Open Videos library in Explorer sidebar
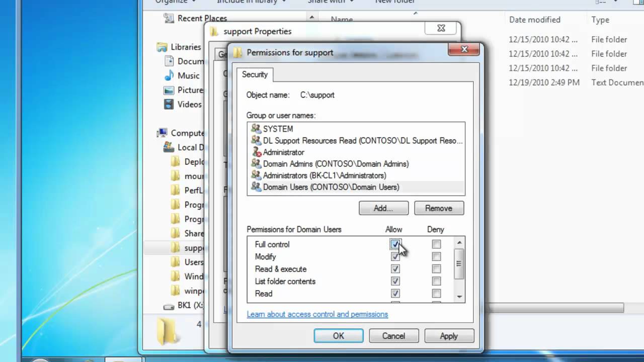Screen dimensions: 644x362 coord(183,104)
